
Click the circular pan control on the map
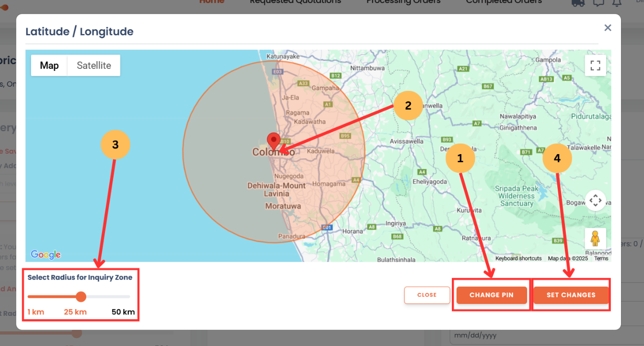(595, 201)
